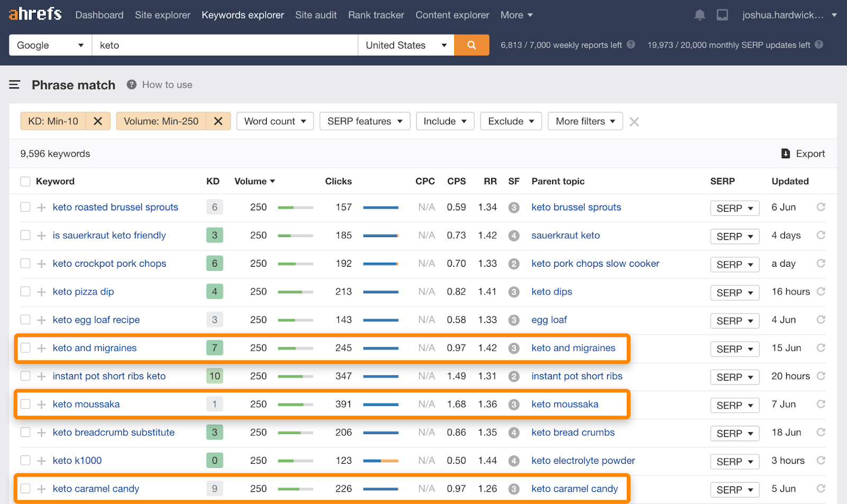
Task: Expand the United States country dropdown
Action: (406, 45)
